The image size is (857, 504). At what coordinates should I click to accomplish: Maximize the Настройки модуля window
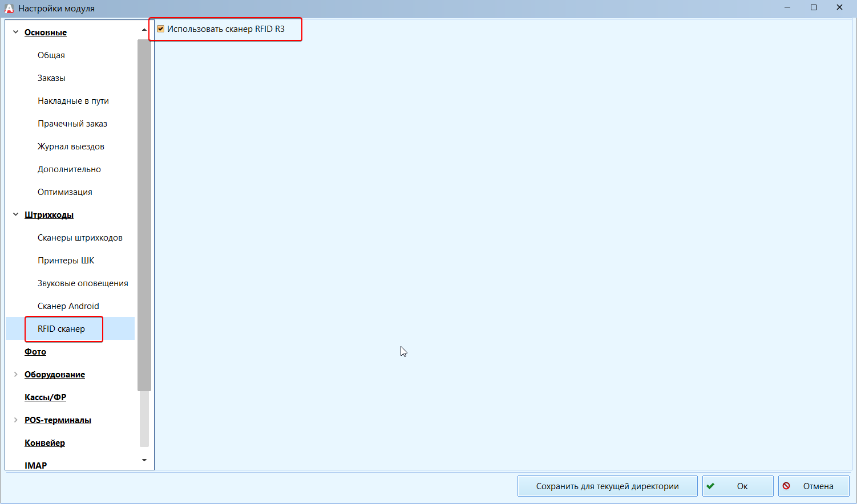click(814, 7)
